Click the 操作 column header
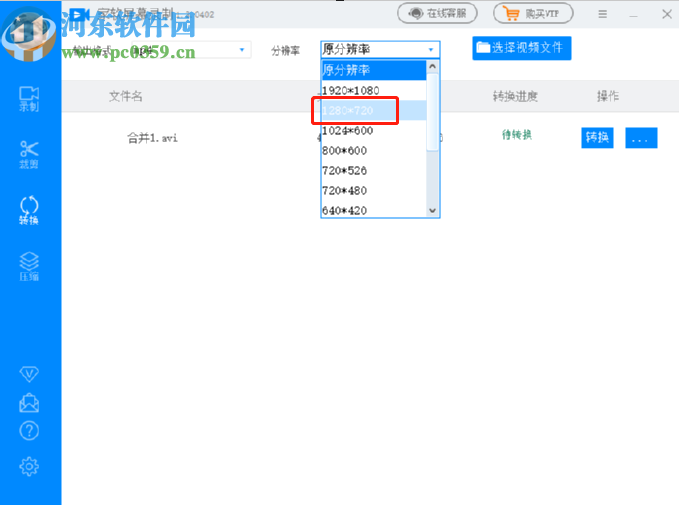679x505 pixels. click(608, 96)
